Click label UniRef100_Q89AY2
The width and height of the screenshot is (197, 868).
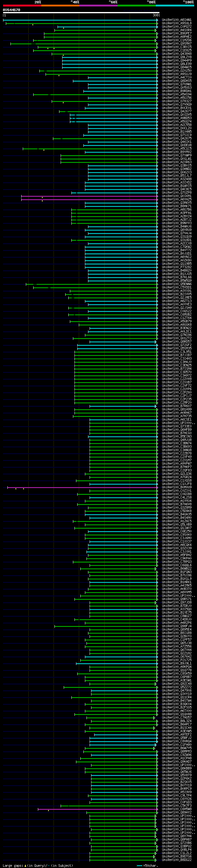[x=177, y=812]
